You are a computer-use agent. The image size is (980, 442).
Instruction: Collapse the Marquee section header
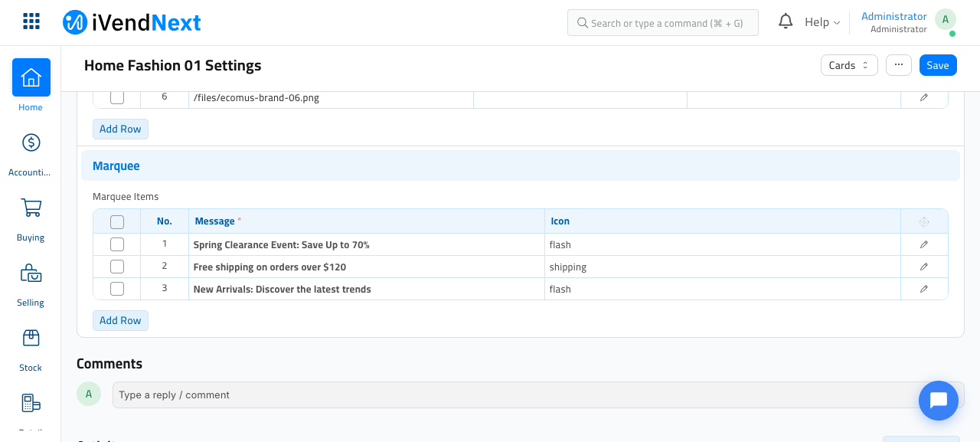click(x=521, y=165)
